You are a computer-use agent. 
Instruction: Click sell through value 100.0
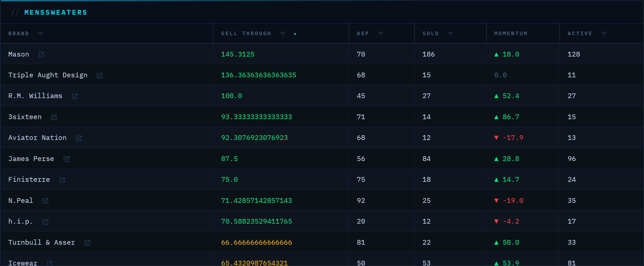pyautogui.click(x=232, y=96)
